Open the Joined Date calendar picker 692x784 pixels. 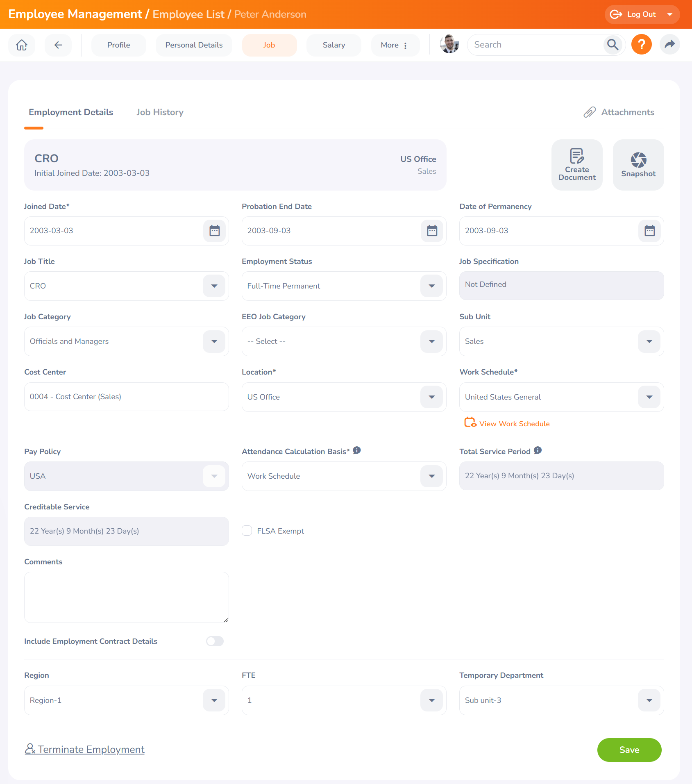[214, 231]
